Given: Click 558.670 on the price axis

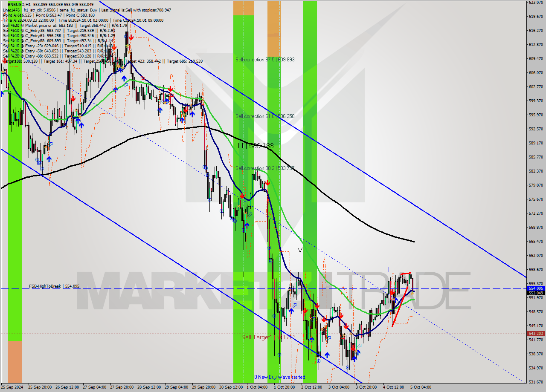Looking at the screenshot, I should point(536,270).
